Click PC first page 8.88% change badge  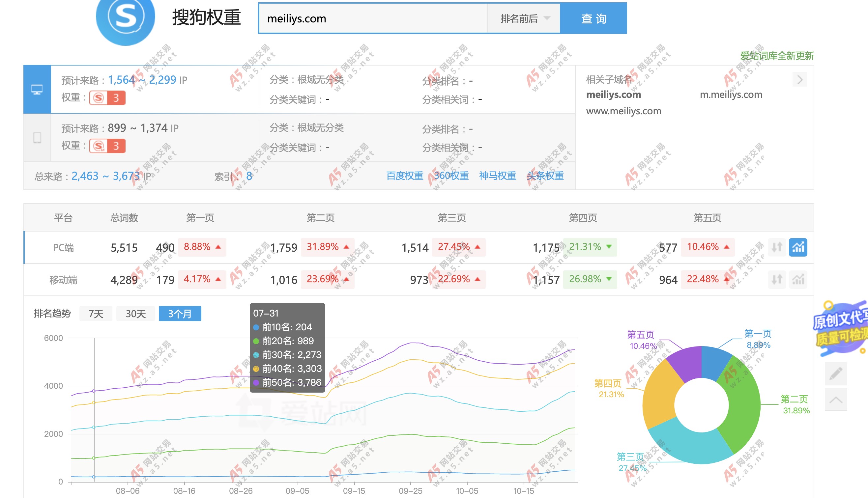coord(202,247)
